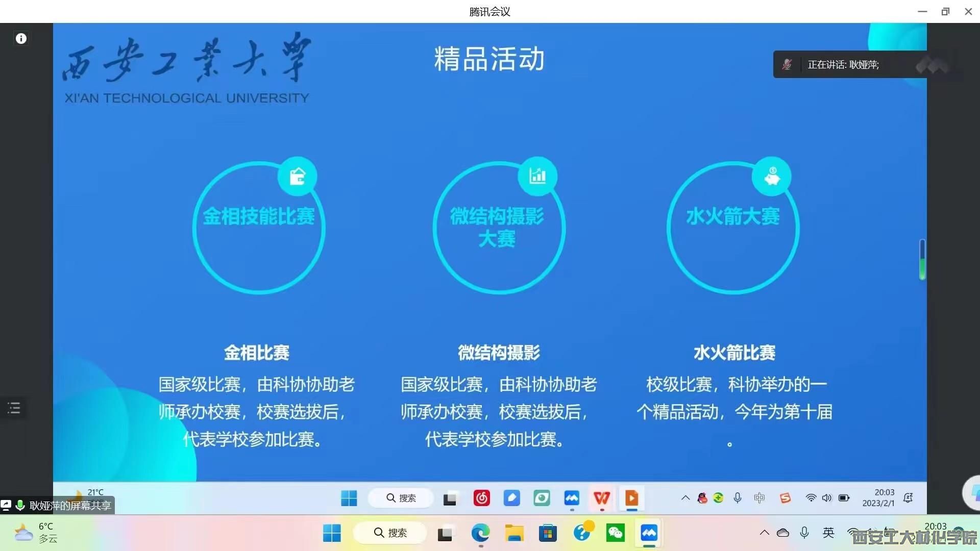
Task: Click the 耿娅萍的屏幕共享 label
Action: tap(70, 506)
